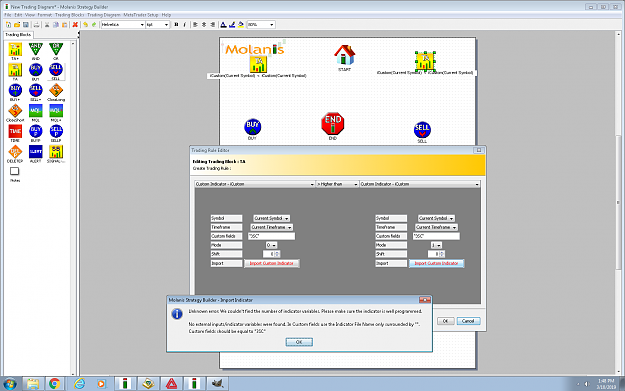
Task: Select the AND logic block in palette
Action: pyautogui.click(x=35, y=49)
